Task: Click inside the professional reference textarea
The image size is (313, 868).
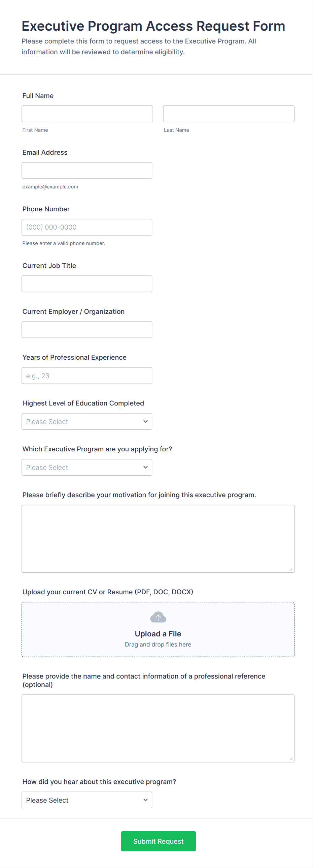Action: pos(158,728)
